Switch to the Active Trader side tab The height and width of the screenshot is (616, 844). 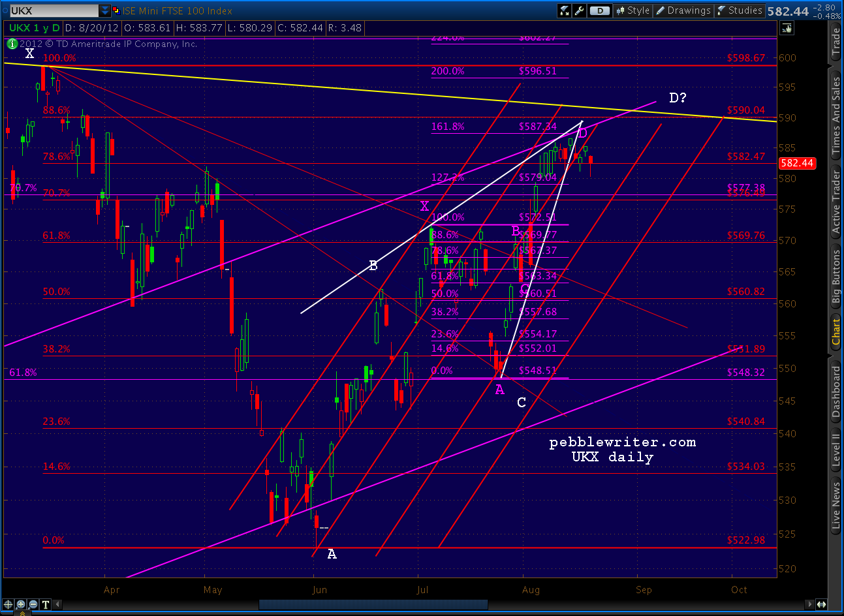836,201
